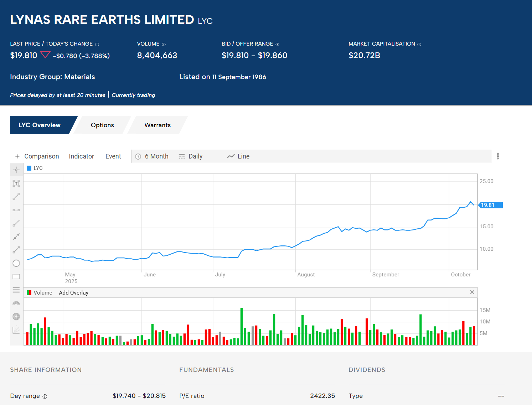Click the day range value $19.740 – $20.815

[x=139, y=396]
